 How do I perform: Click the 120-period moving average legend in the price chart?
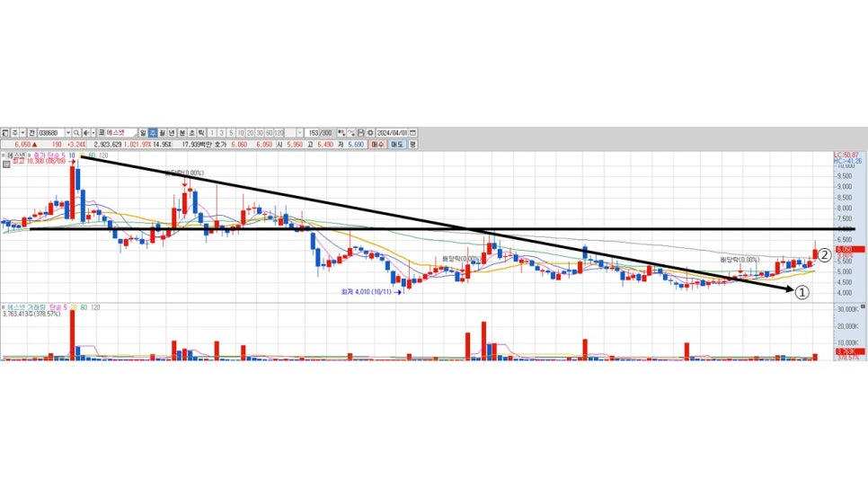[x=103, y=155]
